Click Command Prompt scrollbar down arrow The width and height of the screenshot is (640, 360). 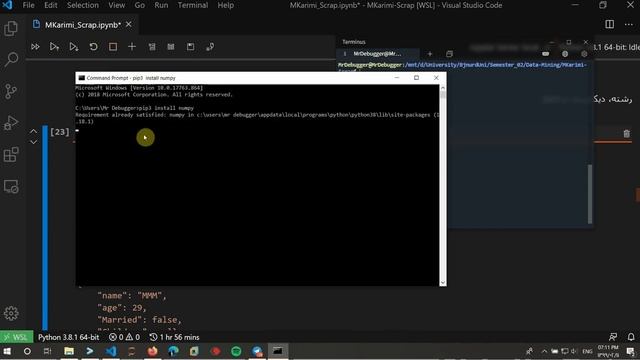pyautogui.click(x=443, y=282)
